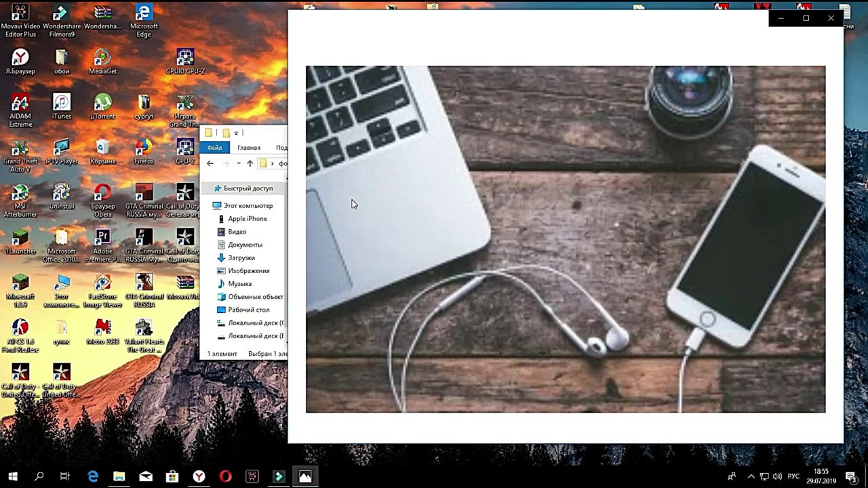
Task: Go back using Explorer's back arrow
Action: (x=210, y=163)
